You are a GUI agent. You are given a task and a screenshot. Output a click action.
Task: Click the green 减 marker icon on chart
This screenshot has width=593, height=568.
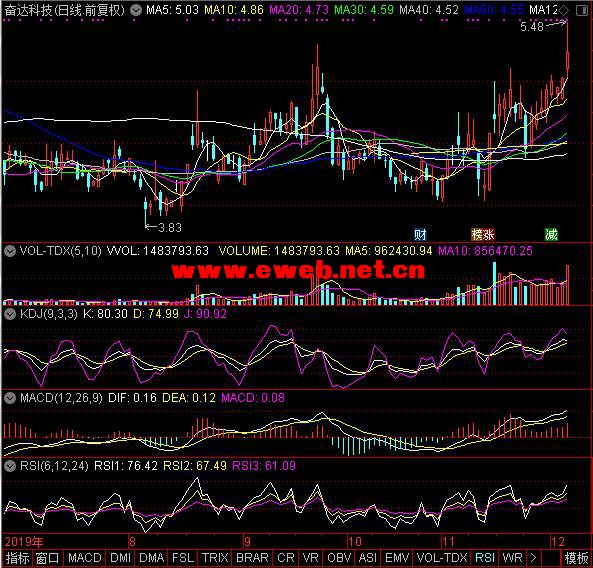pyautogui.click(x=551, y=235)
